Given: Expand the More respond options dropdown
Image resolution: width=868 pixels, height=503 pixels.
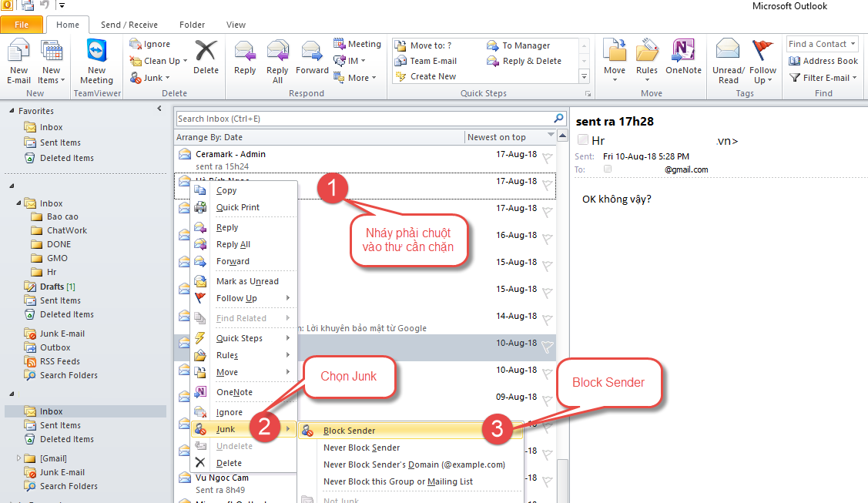Looking at the screenshot, I should pos(355,78).
